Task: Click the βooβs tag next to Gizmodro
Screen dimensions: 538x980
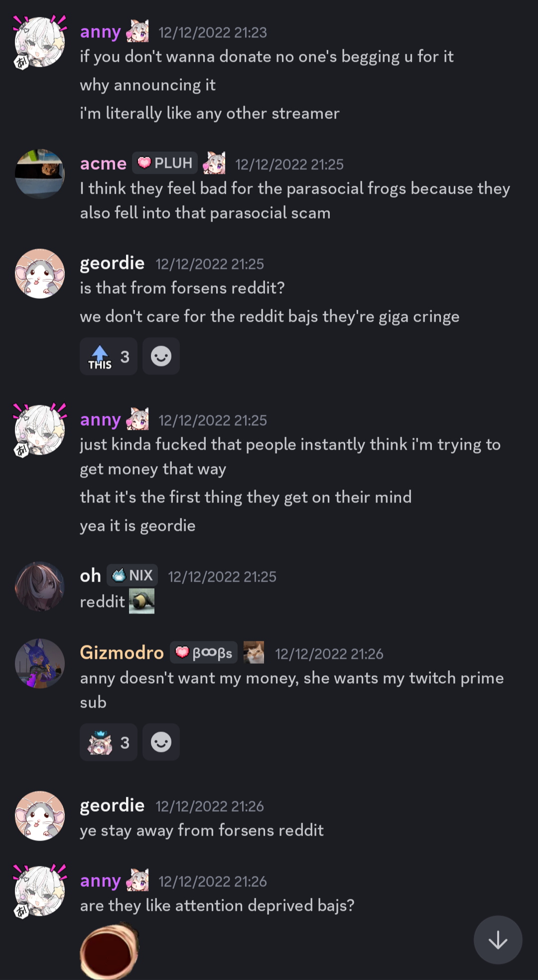Action: point(204,652)
